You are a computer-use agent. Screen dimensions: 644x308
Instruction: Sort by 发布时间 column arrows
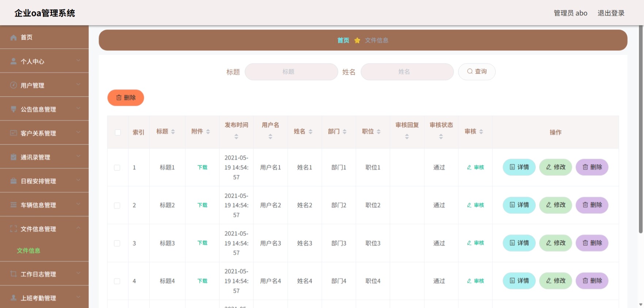pos(236,136)
